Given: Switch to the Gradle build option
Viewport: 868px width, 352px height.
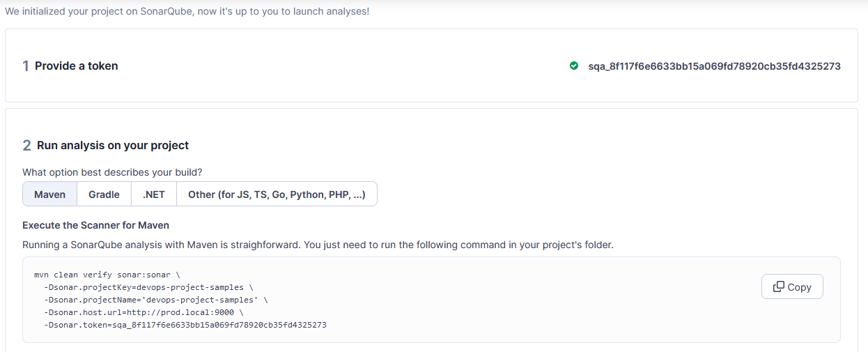Looking at the screenshot, I should pos(104,194).
